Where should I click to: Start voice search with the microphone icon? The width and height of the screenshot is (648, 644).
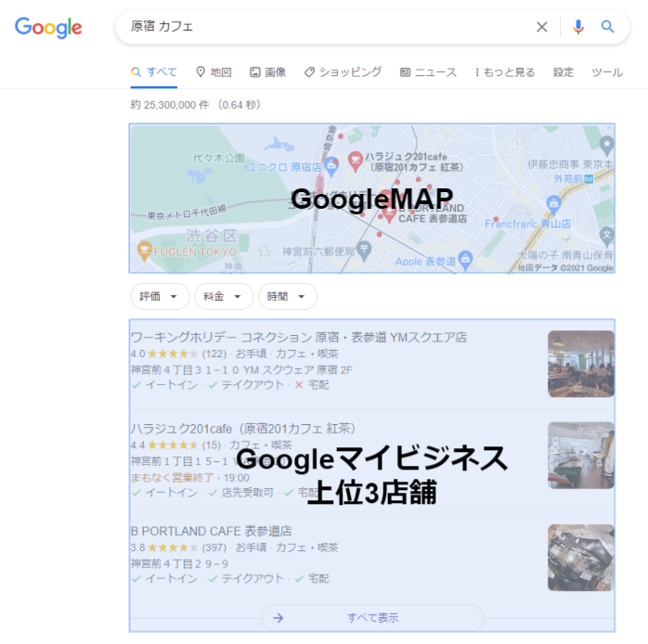click(578, 27)
